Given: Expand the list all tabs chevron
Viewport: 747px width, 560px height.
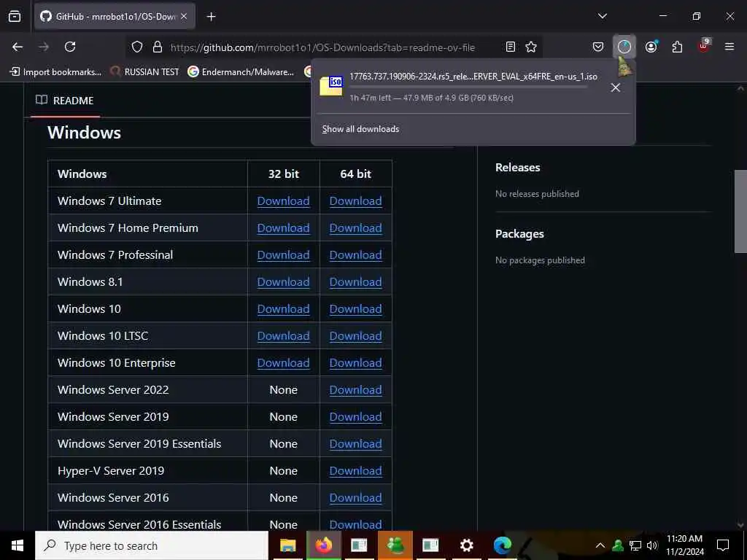Looking at the screenshot, I should (603, 16).
